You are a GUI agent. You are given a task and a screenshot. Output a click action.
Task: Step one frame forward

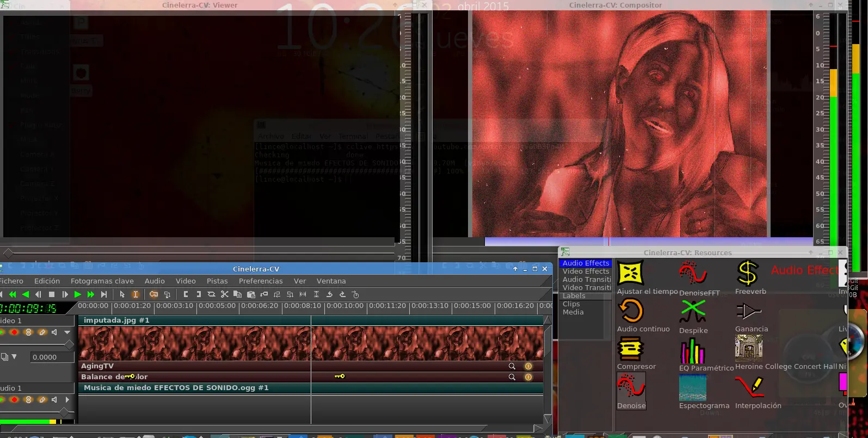pos(65,294)
